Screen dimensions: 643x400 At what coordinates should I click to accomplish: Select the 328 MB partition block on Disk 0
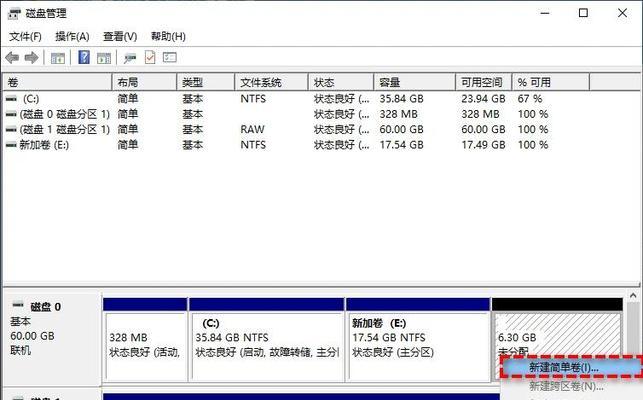click(146, 340)
